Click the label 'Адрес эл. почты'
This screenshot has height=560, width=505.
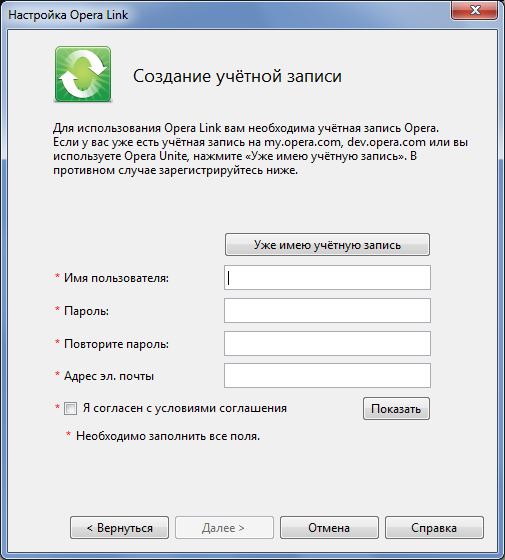[x=109, y=376]
